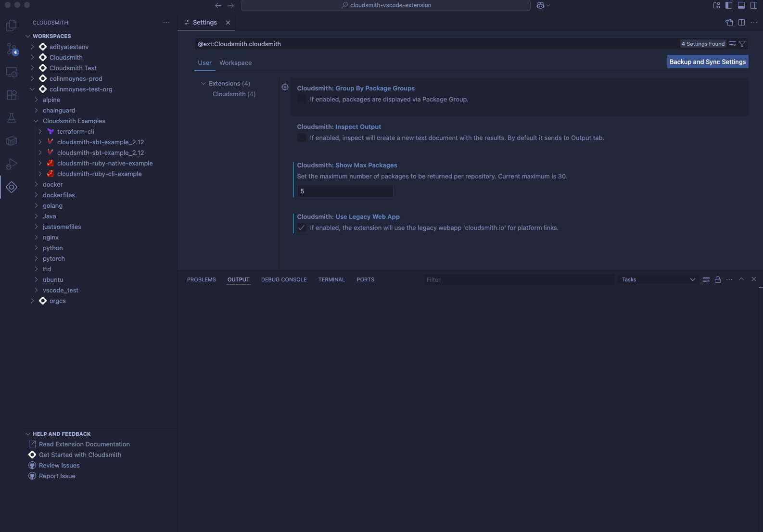Image resolution: width=763 pixels, height=532 pixels.
Task: Enable Group By Package Groups checkbox
Action: click(x=302, y=100)
